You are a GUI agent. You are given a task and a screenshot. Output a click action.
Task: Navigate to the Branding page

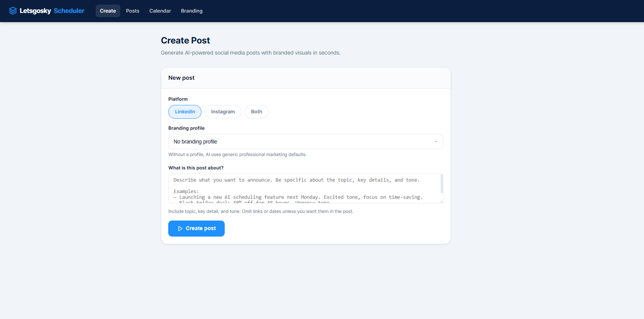tap(192, 11)
